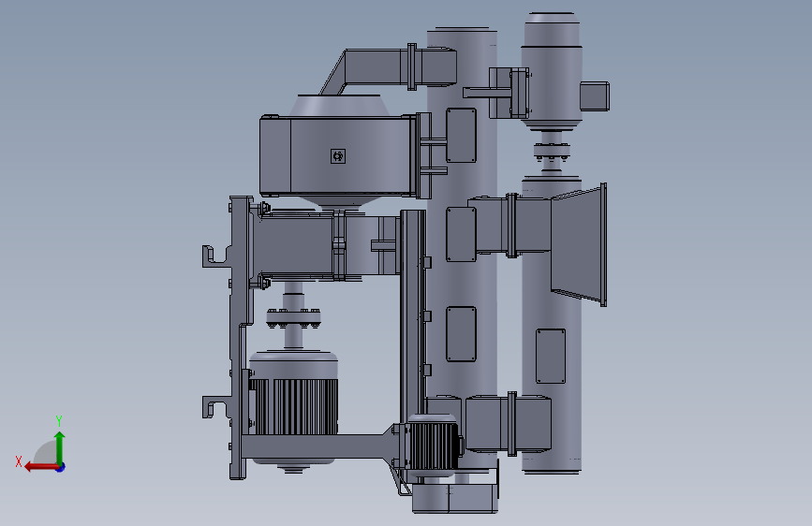Select the small square emblem on the gearbox housing
The width and height of the screenshot is (812, 526).
tap(338, 155)
